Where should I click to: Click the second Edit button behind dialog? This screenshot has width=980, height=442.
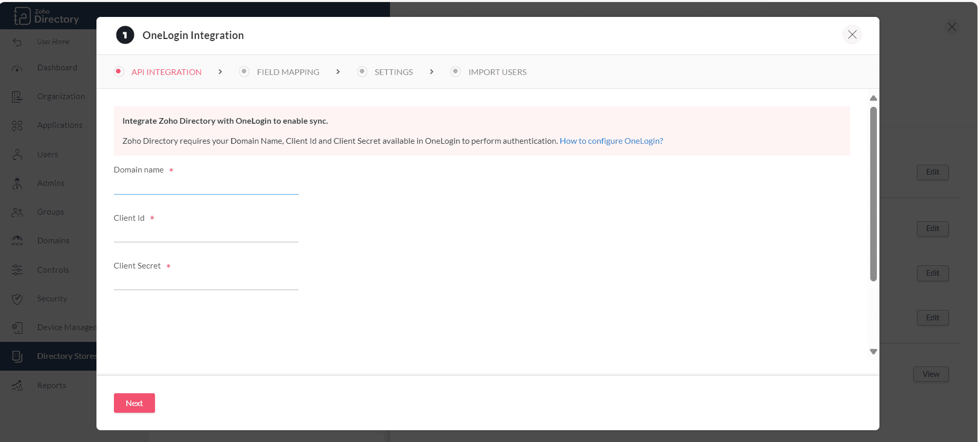(932, 228)
